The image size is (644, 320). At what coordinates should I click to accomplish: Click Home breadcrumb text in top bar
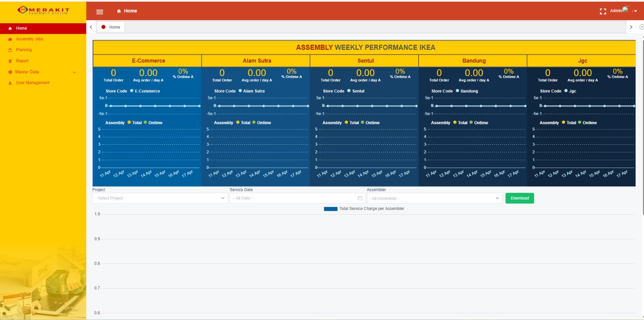pos(130,11)
